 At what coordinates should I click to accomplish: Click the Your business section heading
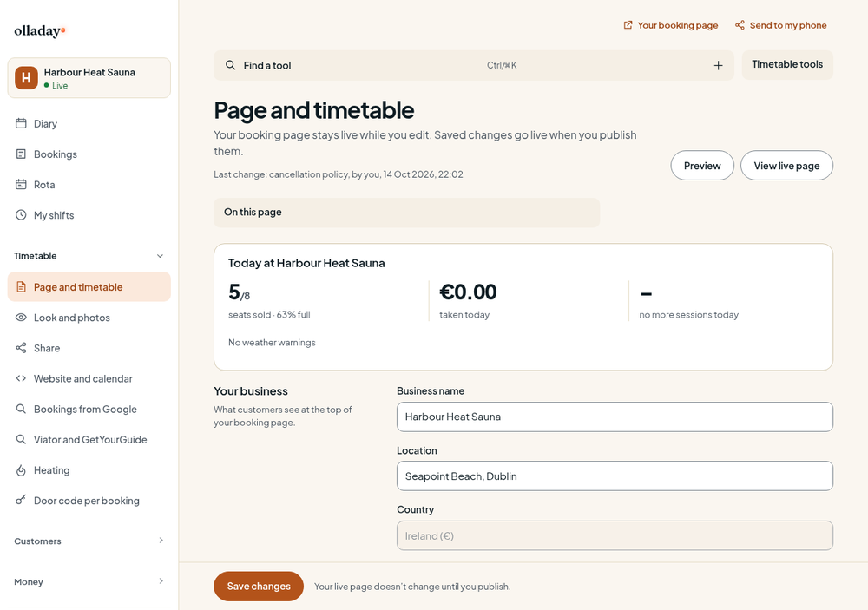tap(251, 391)
